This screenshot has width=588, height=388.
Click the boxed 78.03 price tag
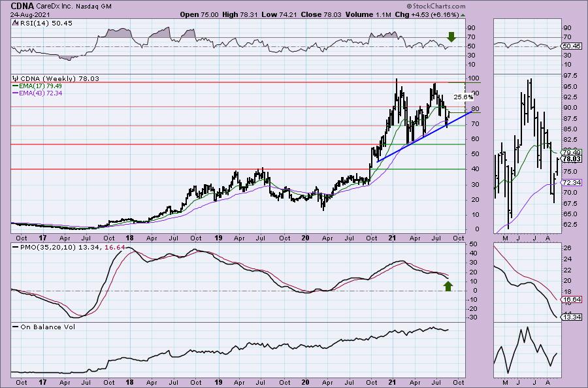pyautogui.click(x=572, y=159)
